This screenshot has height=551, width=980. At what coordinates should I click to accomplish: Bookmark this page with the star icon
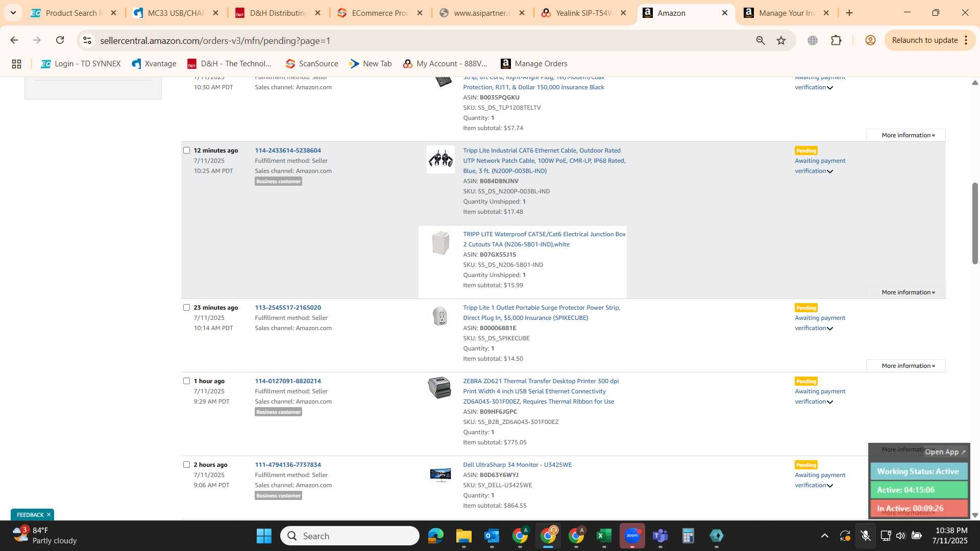[781, 40]
